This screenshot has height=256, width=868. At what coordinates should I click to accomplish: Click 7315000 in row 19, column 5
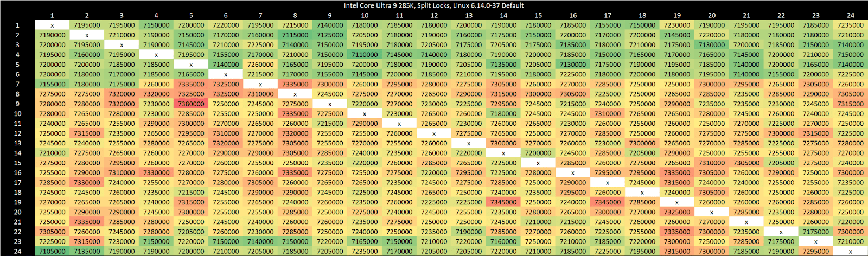191,202
